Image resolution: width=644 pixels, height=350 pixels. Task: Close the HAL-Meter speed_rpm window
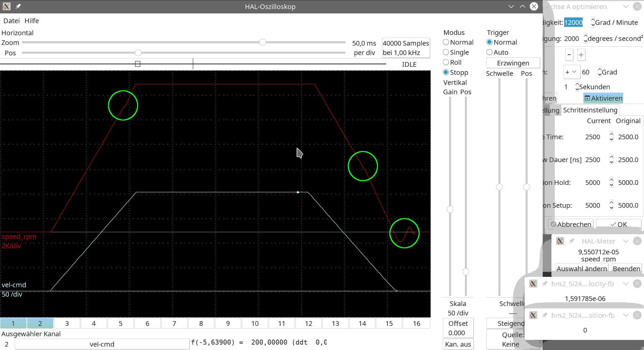point(637,241)
